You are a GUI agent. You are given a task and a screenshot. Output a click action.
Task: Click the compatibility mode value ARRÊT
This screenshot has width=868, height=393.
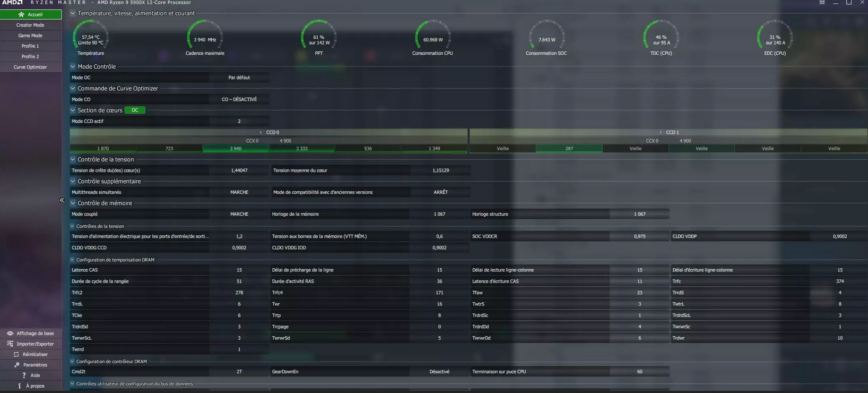click(x=440, y=192)
